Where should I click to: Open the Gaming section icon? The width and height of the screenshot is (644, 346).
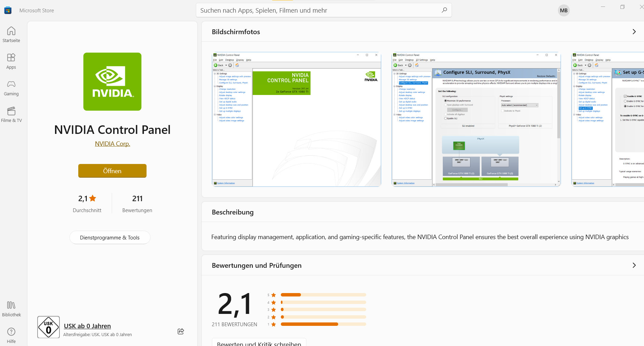click(x=11, y=84)
